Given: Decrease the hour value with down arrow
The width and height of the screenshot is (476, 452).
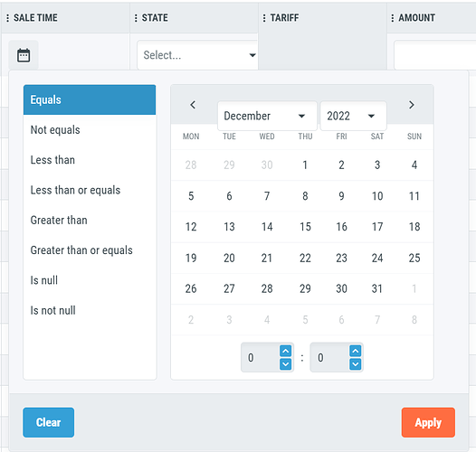Looking at the screenshot, I should [x=285, y=363].
